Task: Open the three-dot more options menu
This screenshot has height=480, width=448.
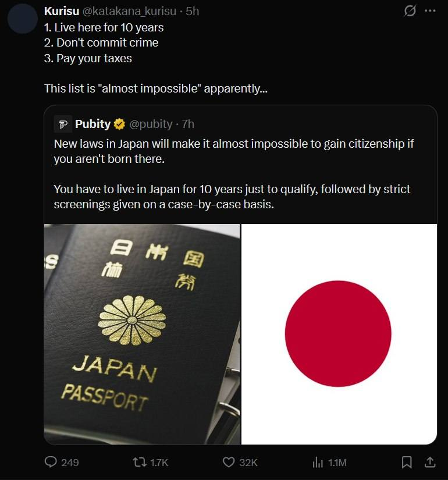Action: [430, 10]
